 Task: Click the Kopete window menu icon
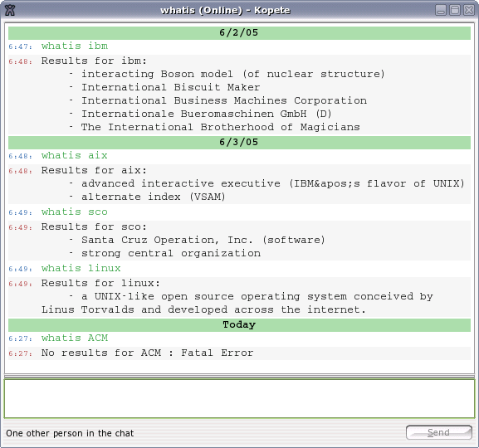tap(10, 10)
